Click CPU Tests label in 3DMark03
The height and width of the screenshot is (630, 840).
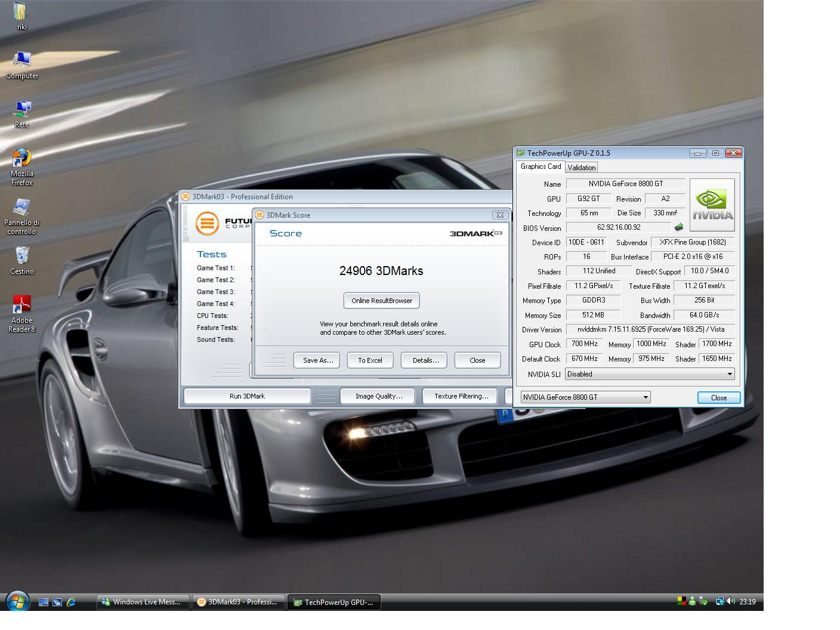[x=212, y=316]
